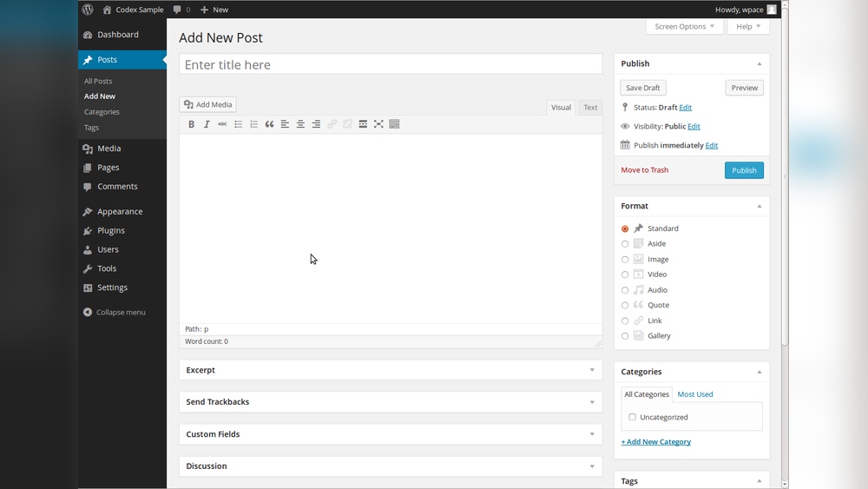Insert a blockquote
868x489 pixels.
(269, 124)
